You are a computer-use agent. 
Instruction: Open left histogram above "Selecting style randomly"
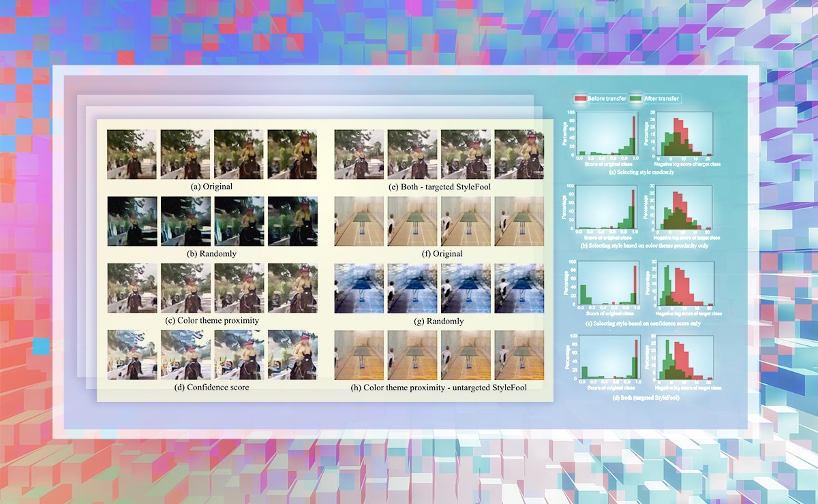coord(609,136)
